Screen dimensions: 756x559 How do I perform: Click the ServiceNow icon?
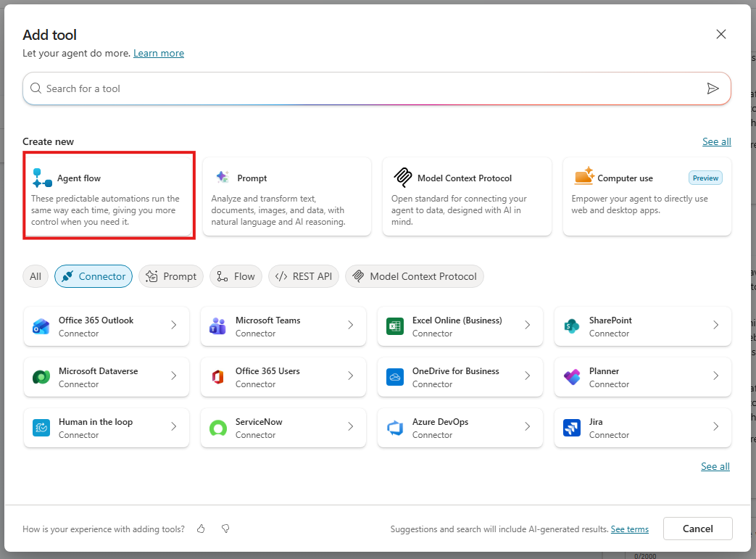coord(218,428)
